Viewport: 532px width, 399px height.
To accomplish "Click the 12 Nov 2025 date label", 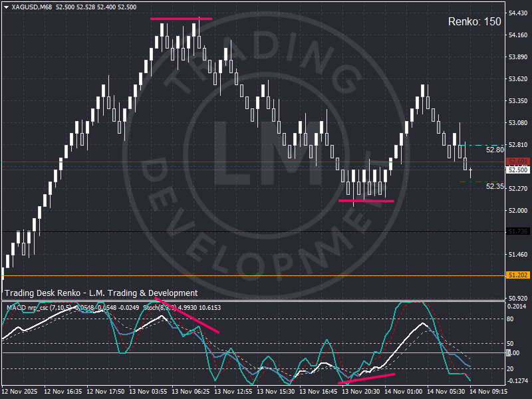I will (21, 392).
